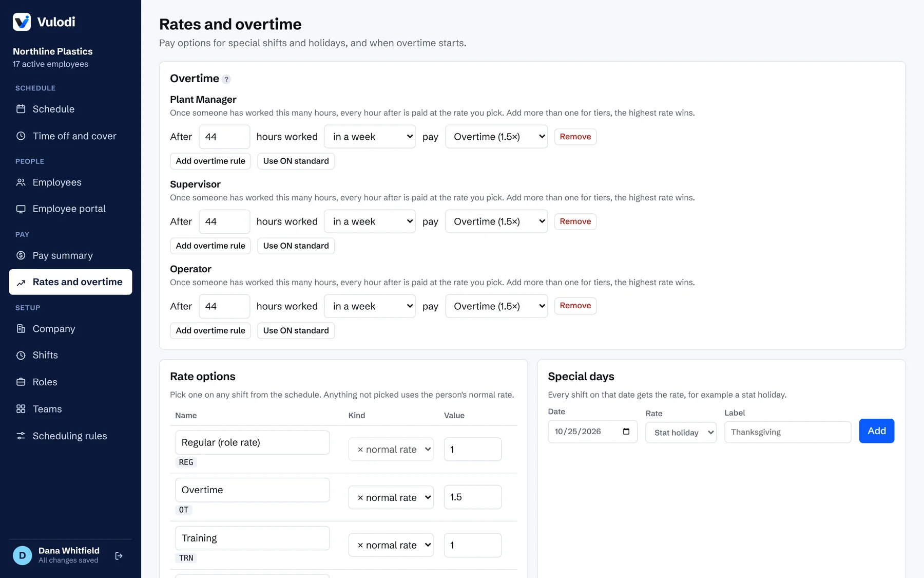Image resolution: width=924 pixels, height=578 pixels.
Task: Click the Pay summary dollar icon
Action: 21,255
